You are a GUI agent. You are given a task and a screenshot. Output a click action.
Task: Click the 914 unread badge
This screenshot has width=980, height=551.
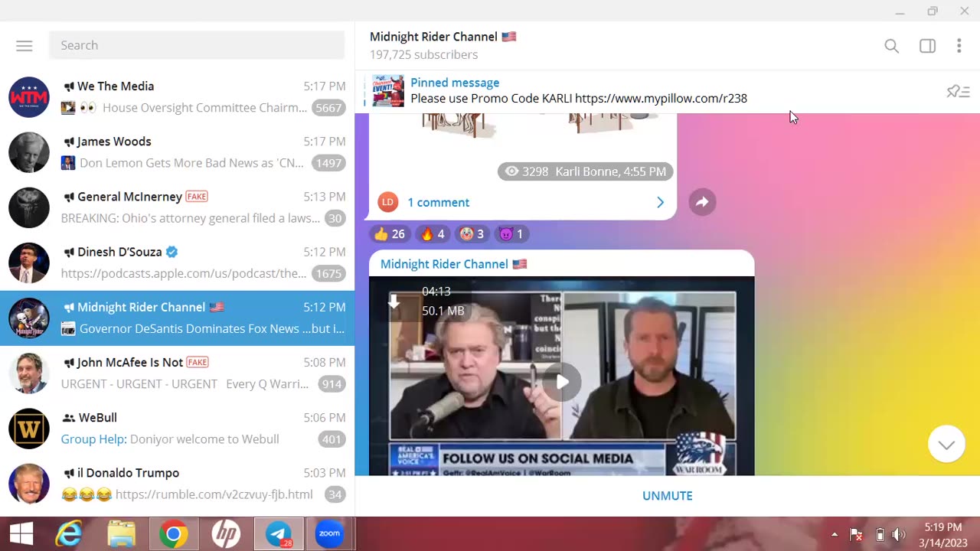pos(332,383)
